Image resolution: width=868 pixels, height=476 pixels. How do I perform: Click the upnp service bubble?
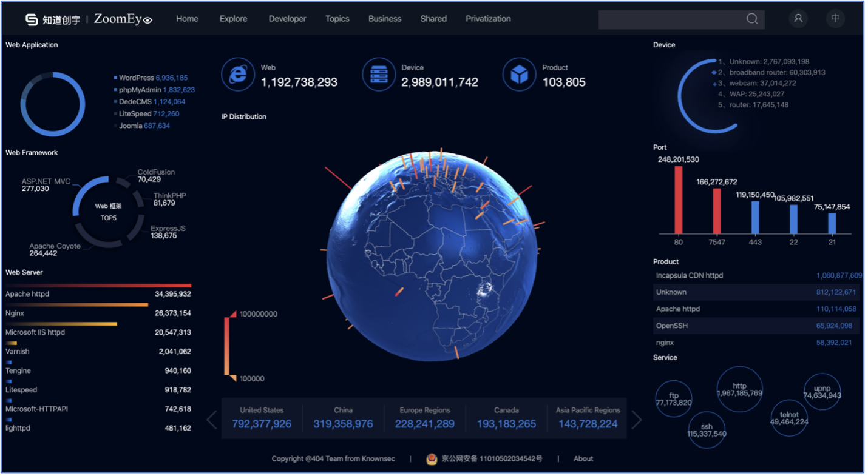(822, 392)
